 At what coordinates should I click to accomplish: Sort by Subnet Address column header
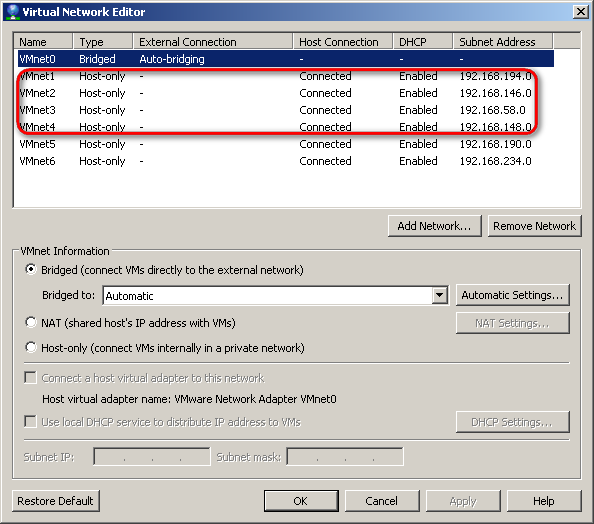point(503,41)
